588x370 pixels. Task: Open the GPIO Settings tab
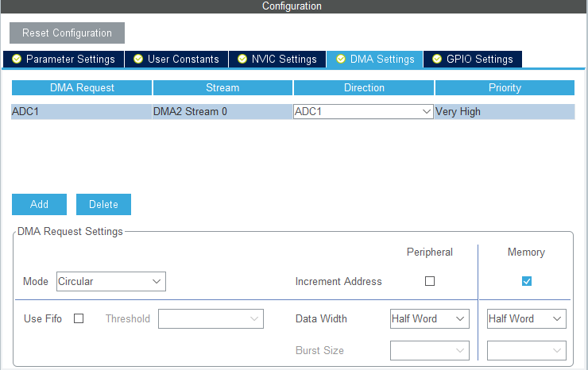click(473, 60)
